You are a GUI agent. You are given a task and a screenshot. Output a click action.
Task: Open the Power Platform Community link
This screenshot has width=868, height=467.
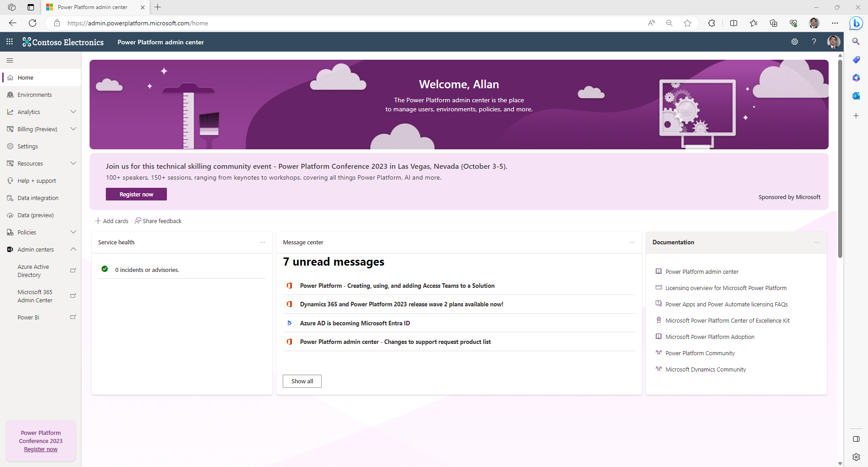(x=700, y=353)
